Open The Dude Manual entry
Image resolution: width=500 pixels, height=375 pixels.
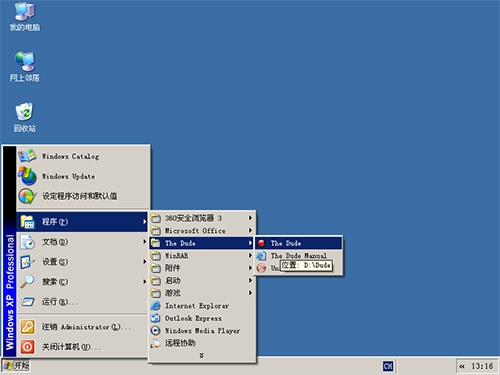[298, 256]
